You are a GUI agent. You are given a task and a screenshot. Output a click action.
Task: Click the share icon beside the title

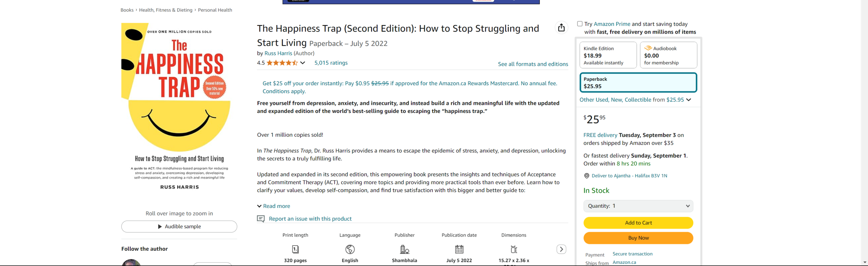tap(561, 27)
